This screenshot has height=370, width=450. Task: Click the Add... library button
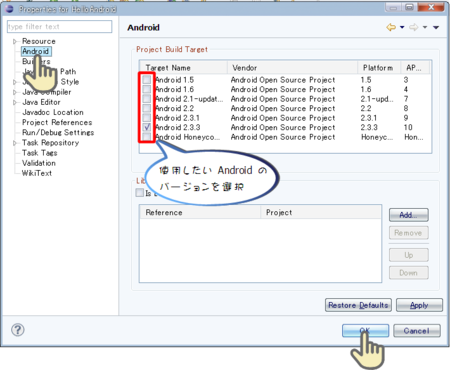click(x=409, y=215)
